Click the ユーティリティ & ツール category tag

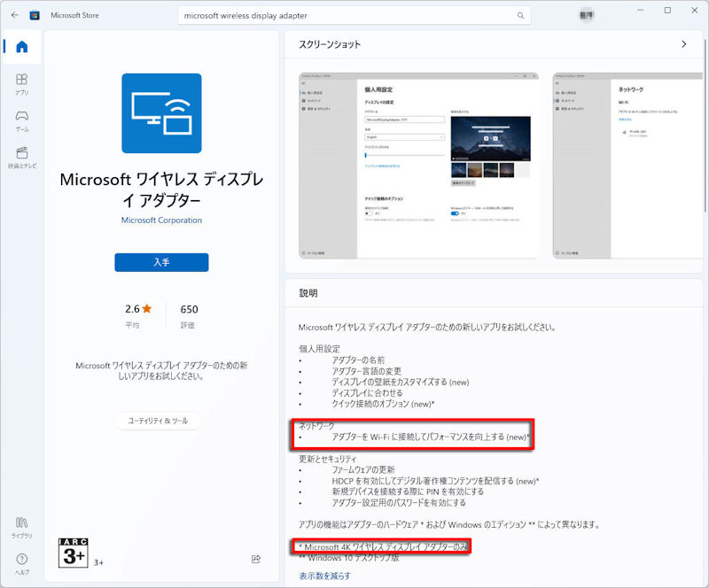coord(158,421)
